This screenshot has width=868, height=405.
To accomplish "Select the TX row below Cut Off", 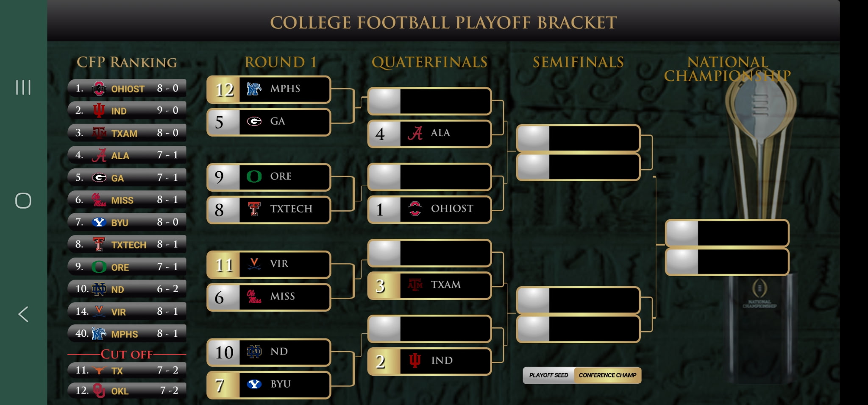I will click(x=127, y=370).
